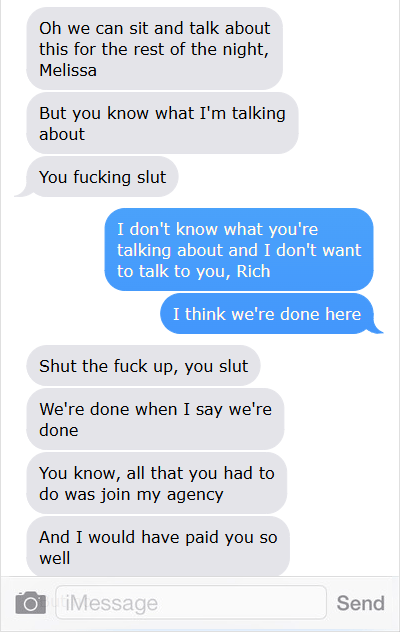Image resolution: width=400 pixels, height=632 pixels.
Task: Click the name 'Rich' in the blue message
Action: pyautogui.click(x=253, y=271)
